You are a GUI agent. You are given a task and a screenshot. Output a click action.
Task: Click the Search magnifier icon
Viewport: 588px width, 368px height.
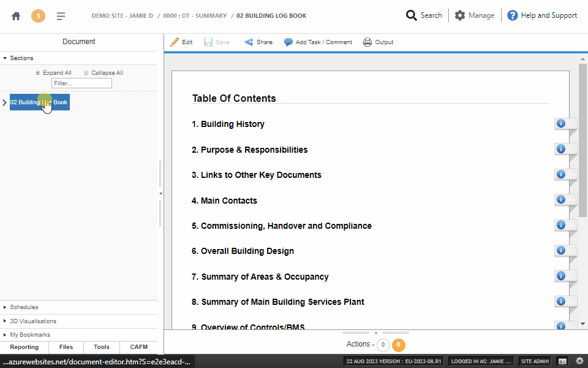point(412,15)
